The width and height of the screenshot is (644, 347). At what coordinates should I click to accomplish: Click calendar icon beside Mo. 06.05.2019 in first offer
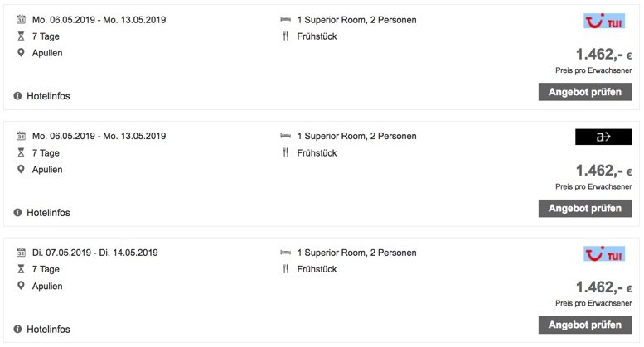tap(21, 20)
